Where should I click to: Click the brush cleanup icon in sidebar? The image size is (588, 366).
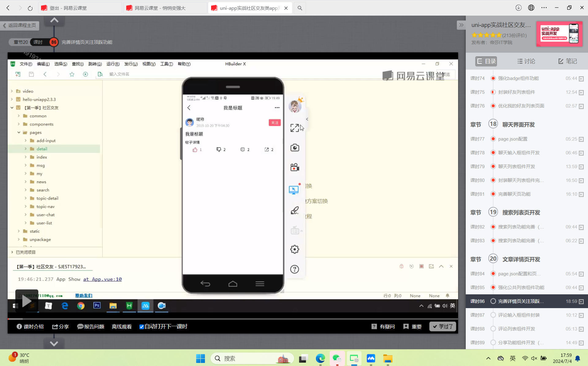point(294,210)
